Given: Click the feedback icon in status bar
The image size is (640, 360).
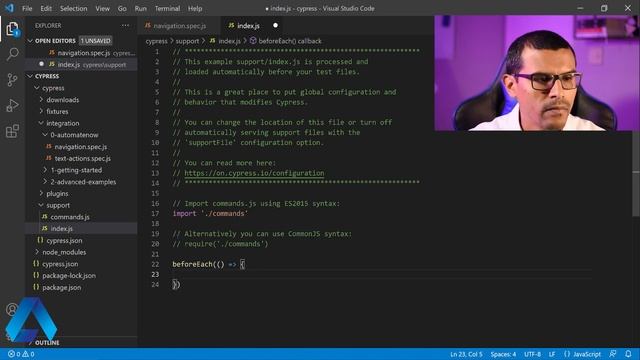Looking at the screenshot, I should [613, 354].
